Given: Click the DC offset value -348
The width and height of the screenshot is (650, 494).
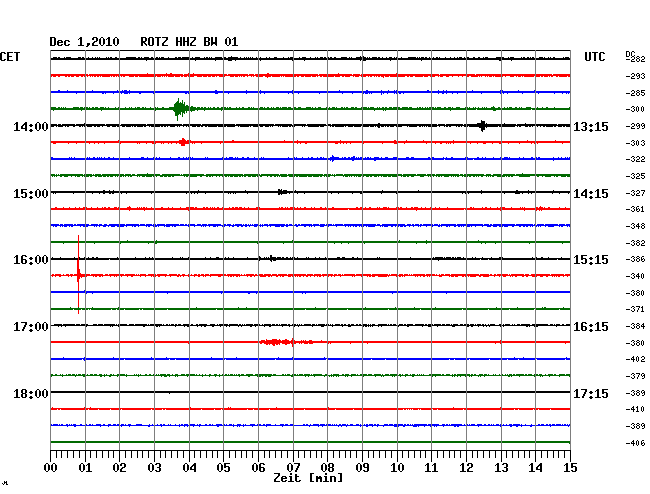Looking at the screenshot, I should pyautogui.click(x=635, y=226).
